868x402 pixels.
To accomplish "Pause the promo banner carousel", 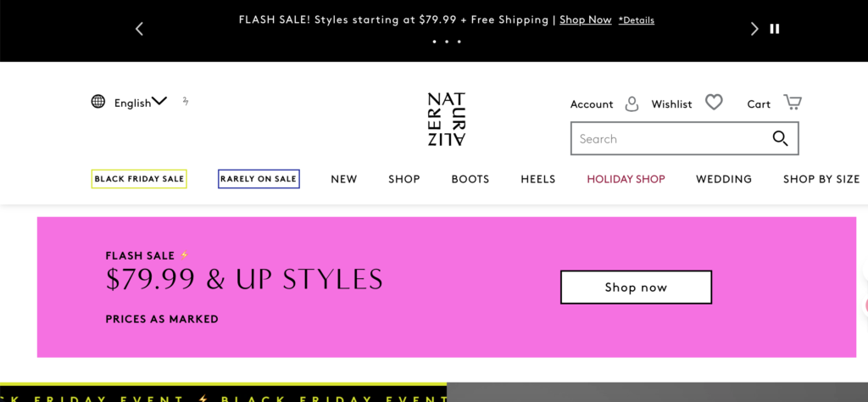I will pyautogui.click(x=775, y=29).
